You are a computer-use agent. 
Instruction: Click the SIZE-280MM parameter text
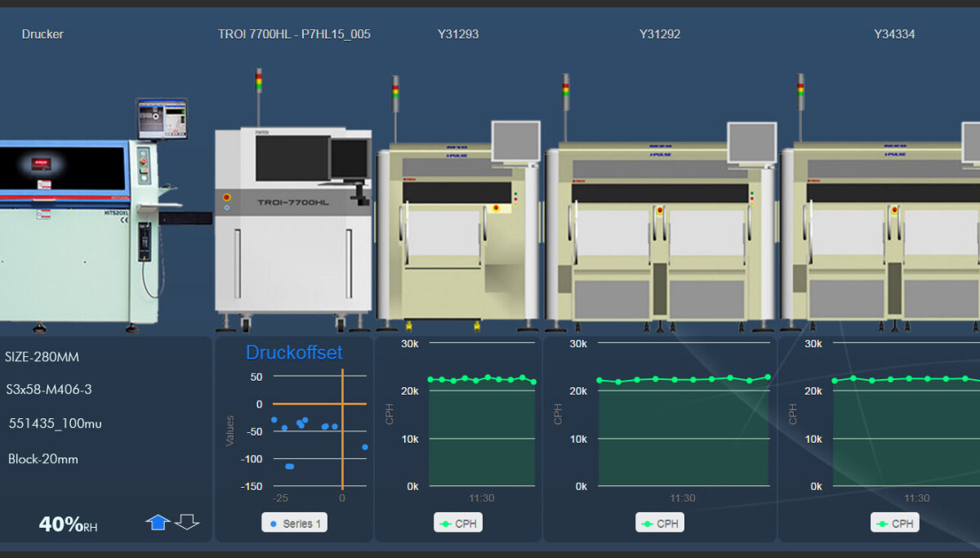[42, 357]
